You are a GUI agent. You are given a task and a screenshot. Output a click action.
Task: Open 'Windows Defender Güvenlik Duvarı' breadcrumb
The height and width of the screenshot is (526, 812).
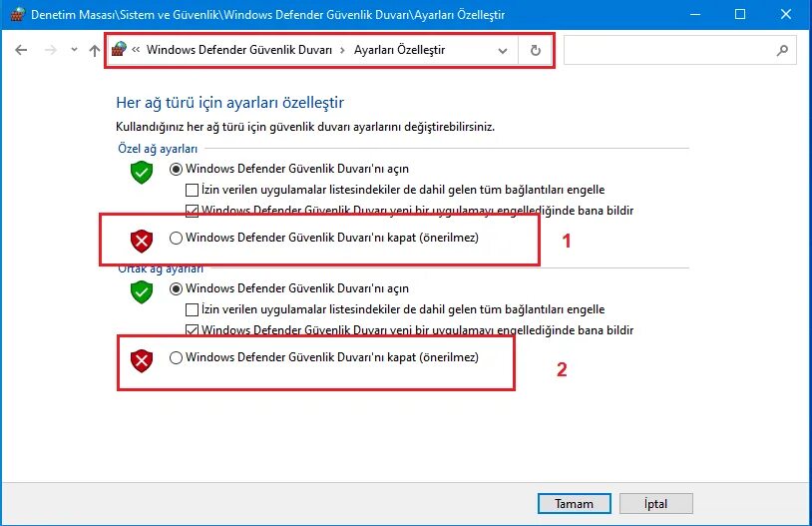pyautogui.click(x=239, y=50)
